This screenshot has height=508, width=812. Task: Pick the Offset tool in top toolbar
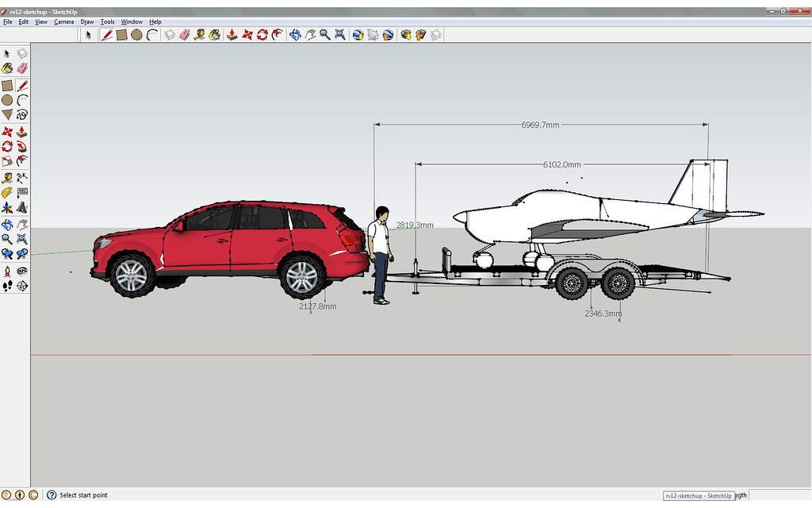[278, 35]
